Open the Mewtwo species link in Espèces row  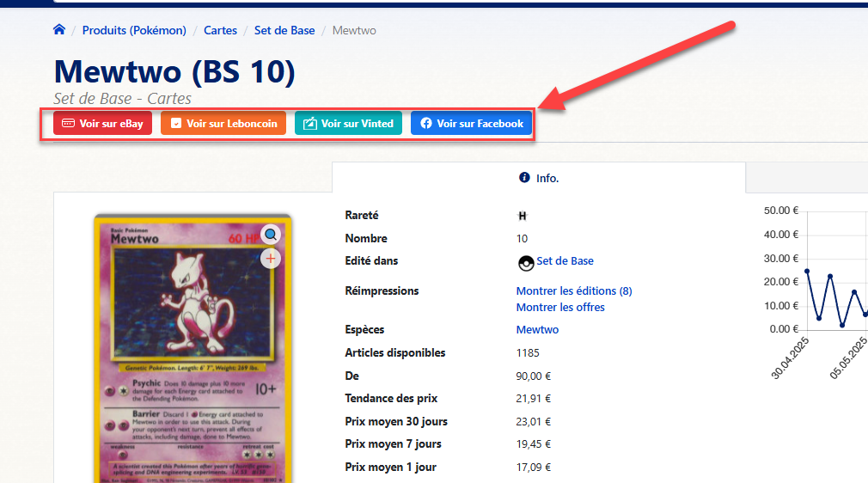tap(537, 329)
